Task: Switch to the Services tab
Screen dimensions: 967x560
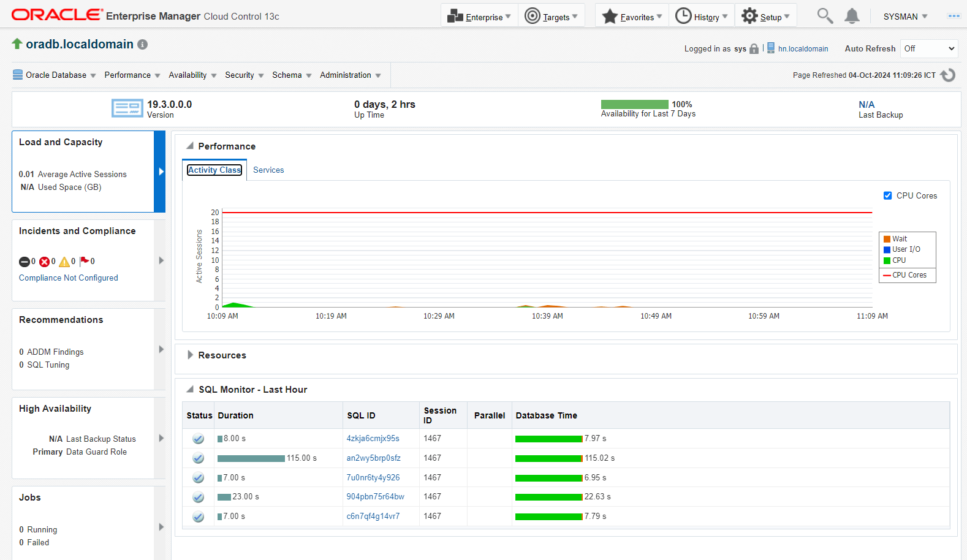Action: pyautogui.click(x=268, y=170)
